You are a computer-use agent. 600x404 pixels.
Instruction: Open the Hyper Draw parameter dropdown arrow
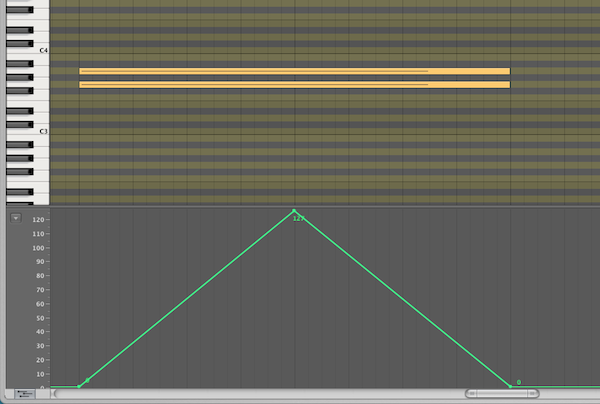[15, 217]
